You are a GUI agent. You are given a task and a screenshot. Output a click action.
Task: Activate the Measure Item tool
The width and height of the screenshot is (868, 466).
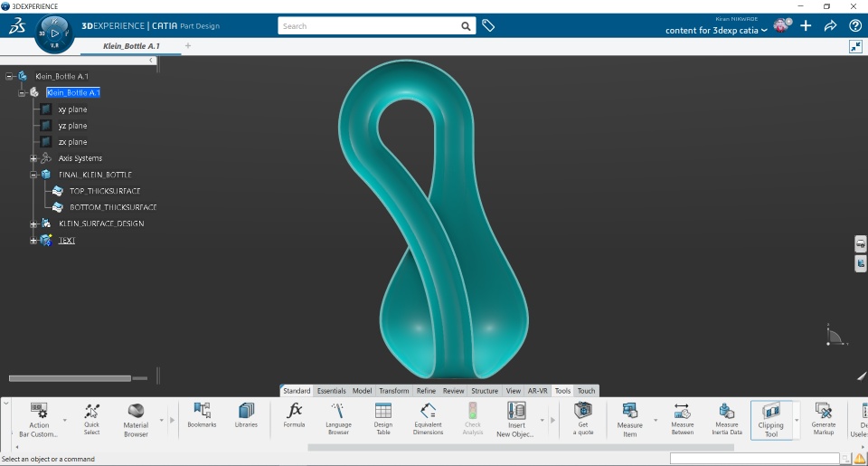(x=629, y=420)
